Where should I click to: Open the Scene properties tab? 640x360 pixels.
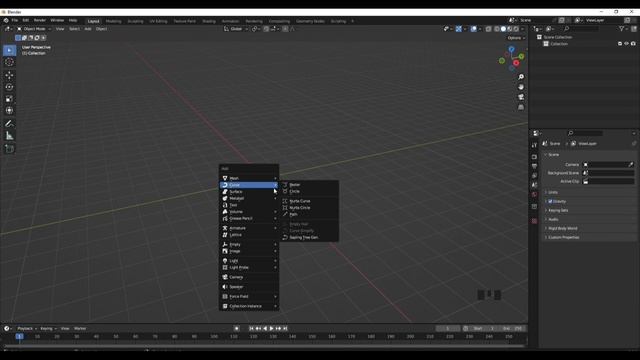(x=534, y=185)
